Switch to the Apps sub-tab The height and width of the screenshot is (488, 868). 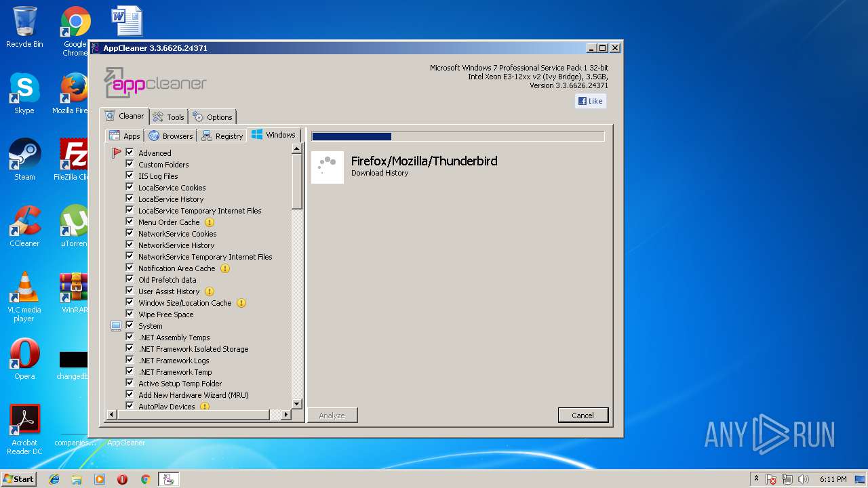click(125, 136)
